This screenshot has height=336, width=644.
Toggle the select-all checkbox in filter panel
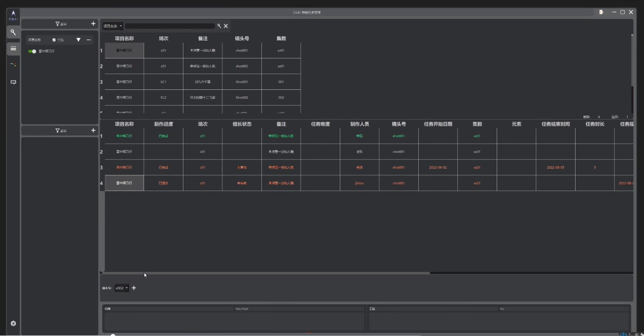point(54,40)
